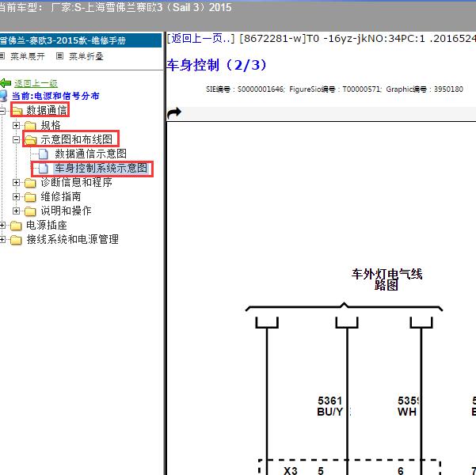Open the 返回上一级 link
The height and width of the screenshot is (475, 476).
point(36,83)
